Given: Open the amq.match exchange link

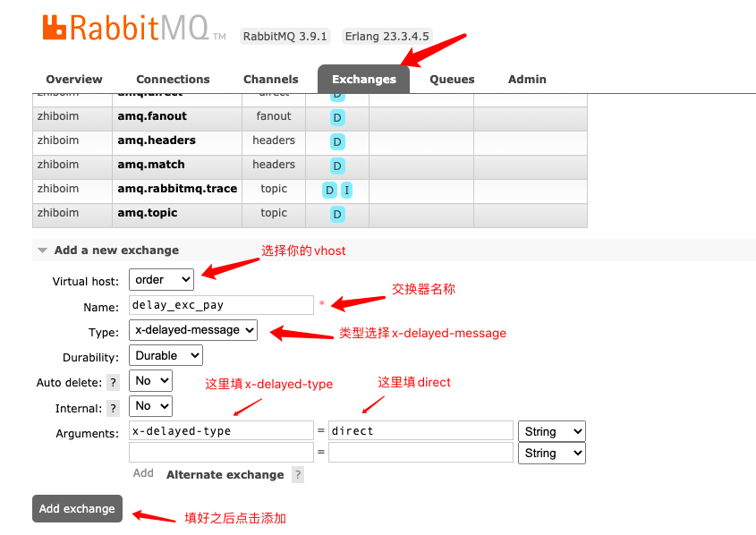Looking at the screenshot, I should point(151,165).
